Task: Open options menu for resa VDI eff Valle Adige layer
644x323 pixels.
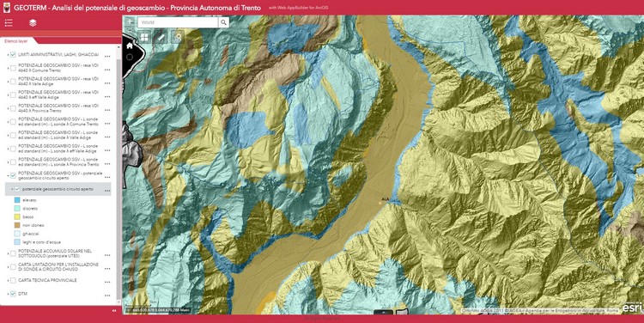Action: (x=107, y=97)
